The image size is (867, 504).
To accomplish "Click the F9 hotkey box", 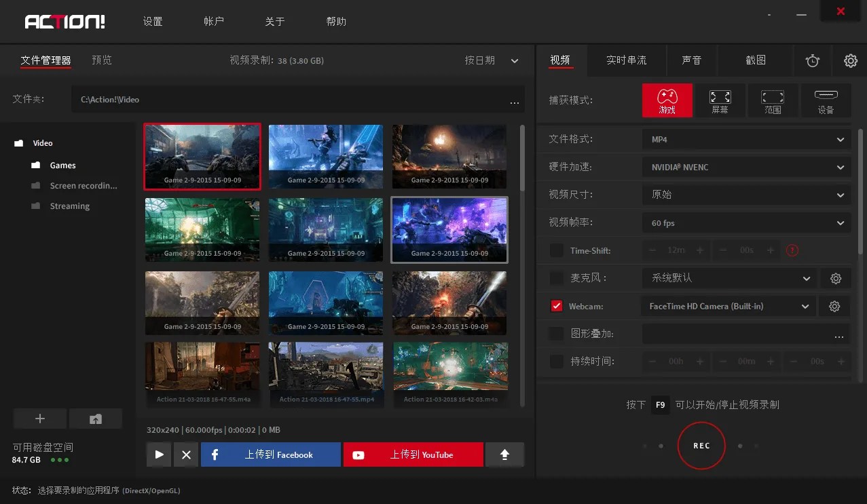I will [659, 405].
